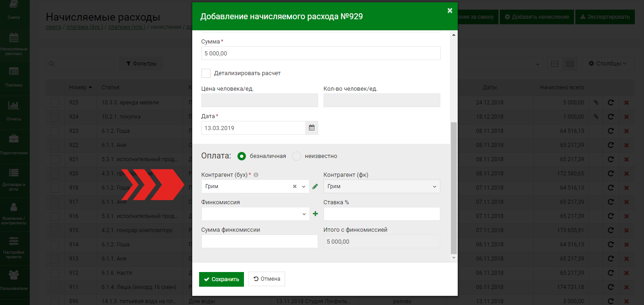This screenshot has height=305, width=644.
Task: Click the refresh icon in row 925
Action: coord(611,103)
